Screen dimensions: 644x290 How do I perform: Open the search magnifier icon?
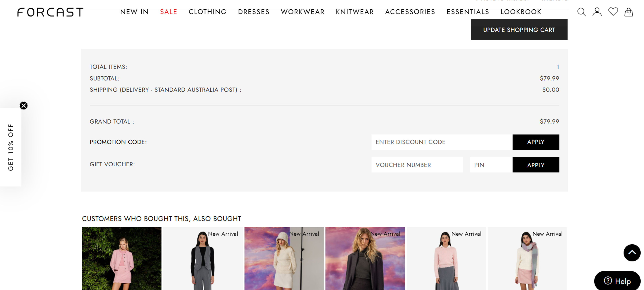[x=581, y=12]
